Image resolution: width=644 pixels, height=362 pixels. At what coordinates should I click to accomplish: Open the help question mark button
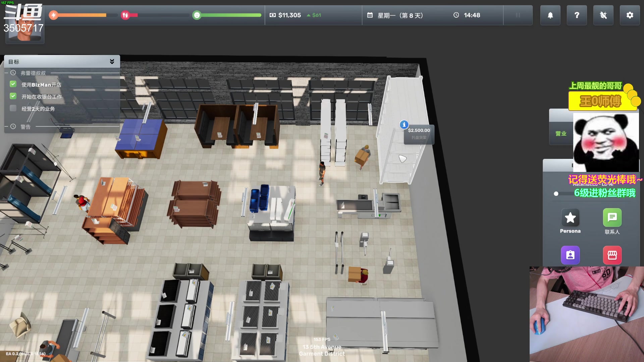click(x=577, y=15)
